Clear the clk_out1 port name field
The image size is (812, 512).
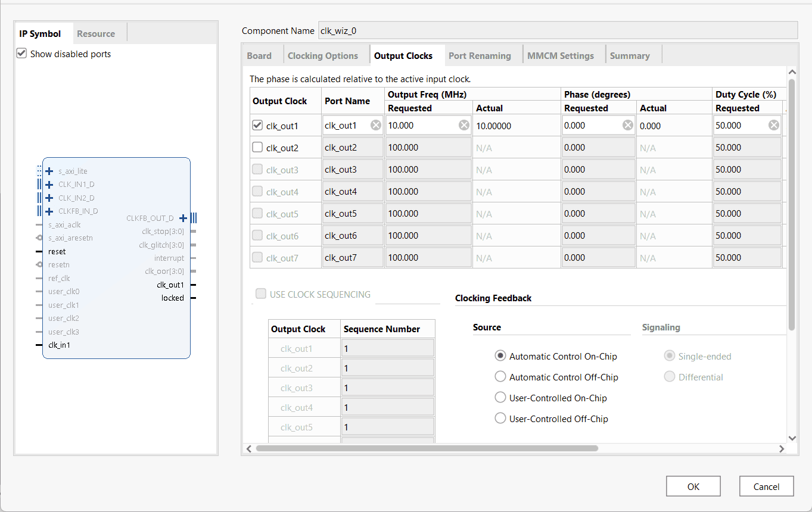pyautogui.click(x=376, y=125)
